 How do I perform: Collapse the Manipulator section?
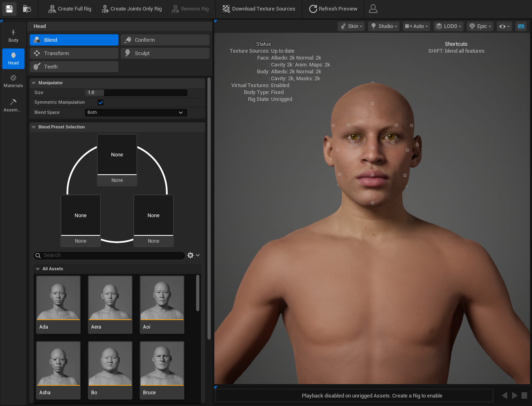[34, 83]
